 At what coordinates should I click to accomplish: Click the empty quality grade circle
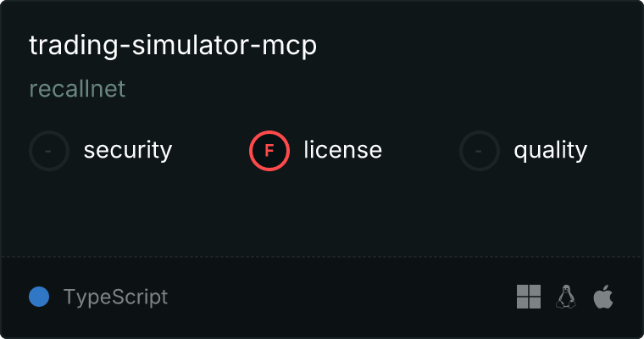coord(480,151)
